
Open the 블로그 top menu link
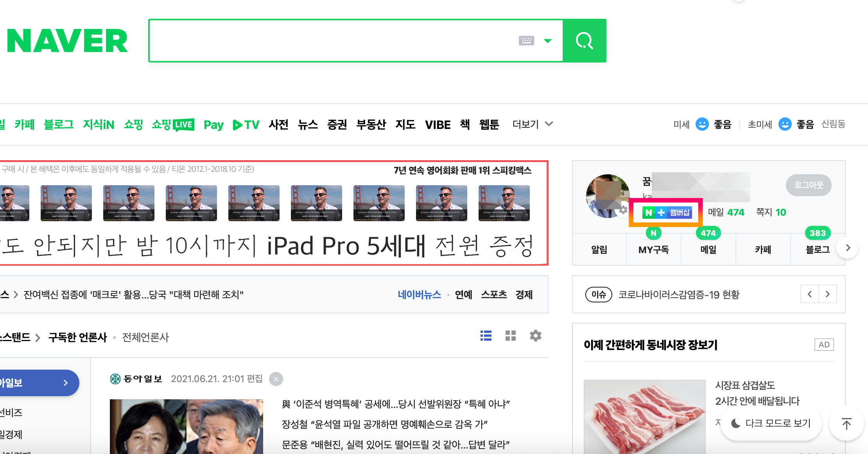tap(59, 125)
